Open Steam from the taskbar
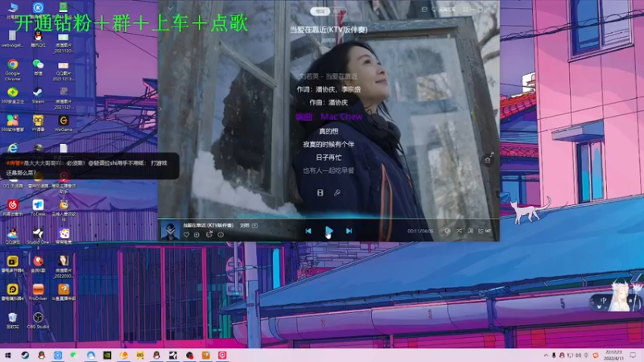Screen dimensions: 644x362 pos(25,355)
